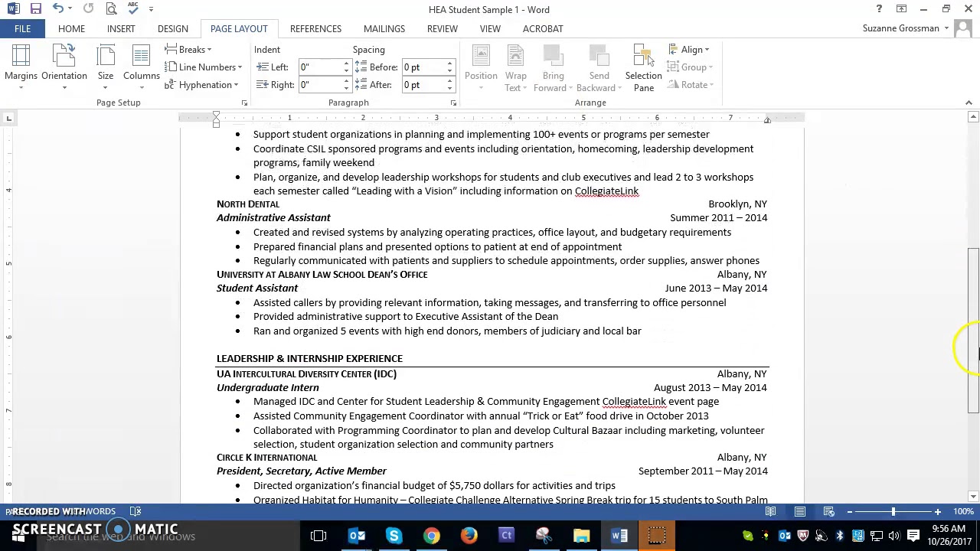Switch to the INSERT ribbon tab

coord(121,28)
